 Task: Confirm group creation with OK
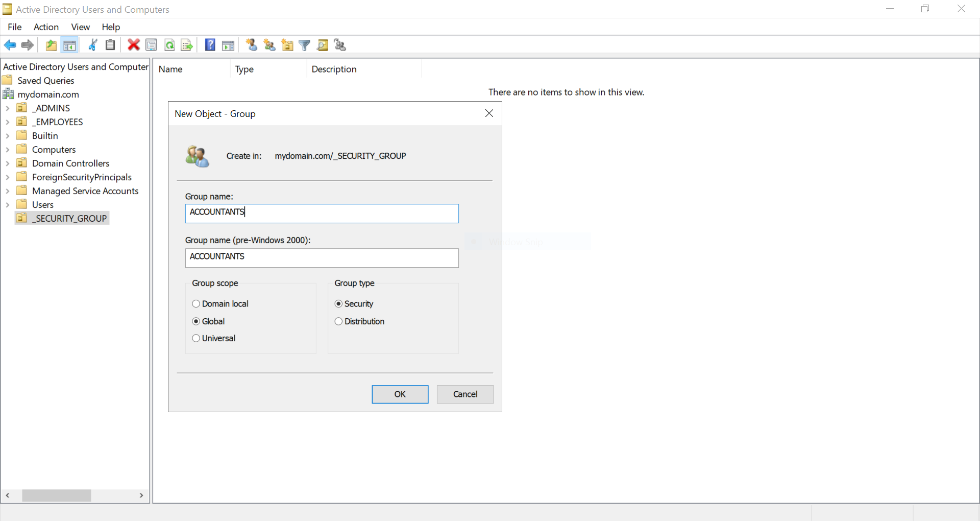(x=400, y=394)
